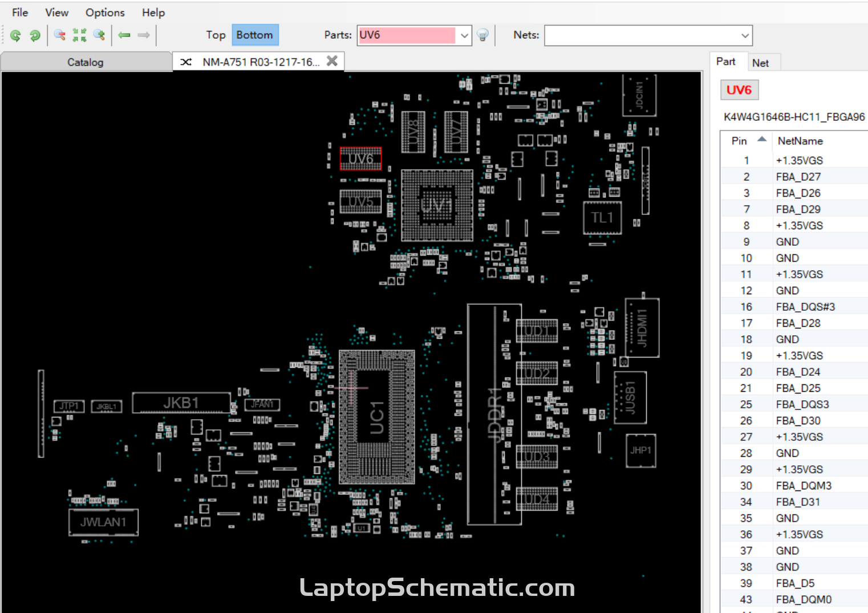
Task: Select pin 7 net FBA_D29
Action: (794, 209)
